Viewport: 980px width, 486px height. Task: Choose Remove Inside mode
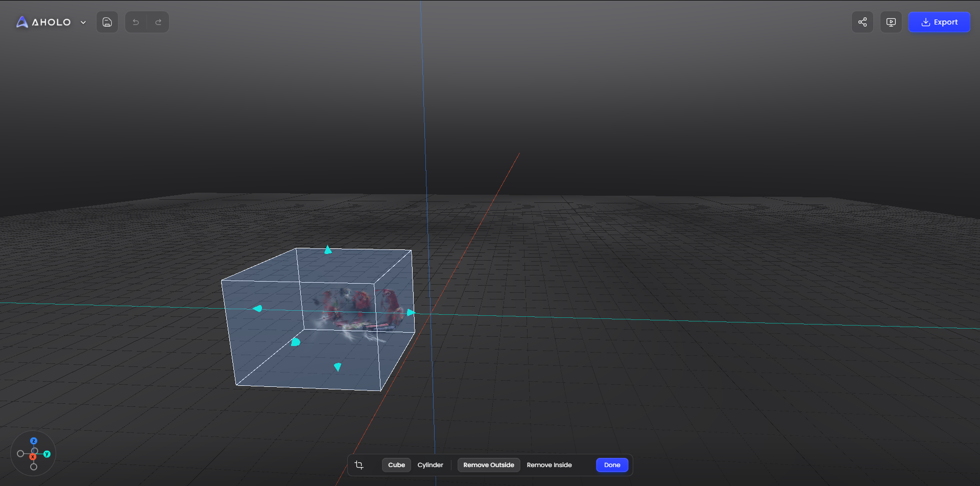coord(549,465)
